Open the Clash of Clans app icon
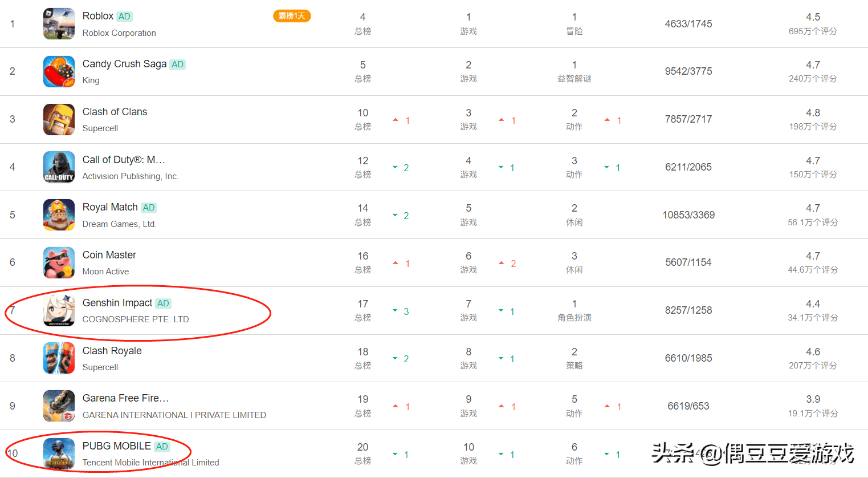868x478 pixels. tap(59, 119)
